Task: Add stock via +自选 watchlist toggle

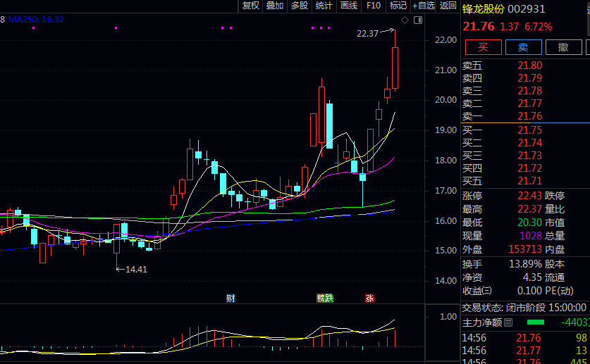Action: [x=424, y=6]
